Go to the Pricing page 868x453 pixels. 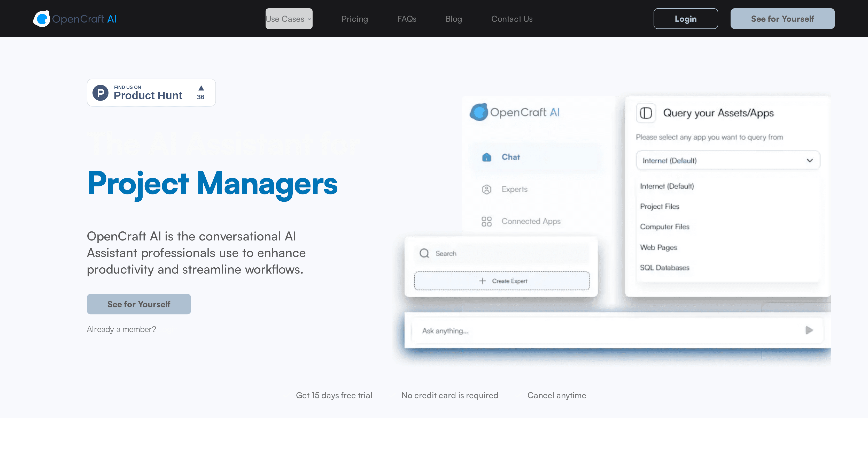[354, 19]
